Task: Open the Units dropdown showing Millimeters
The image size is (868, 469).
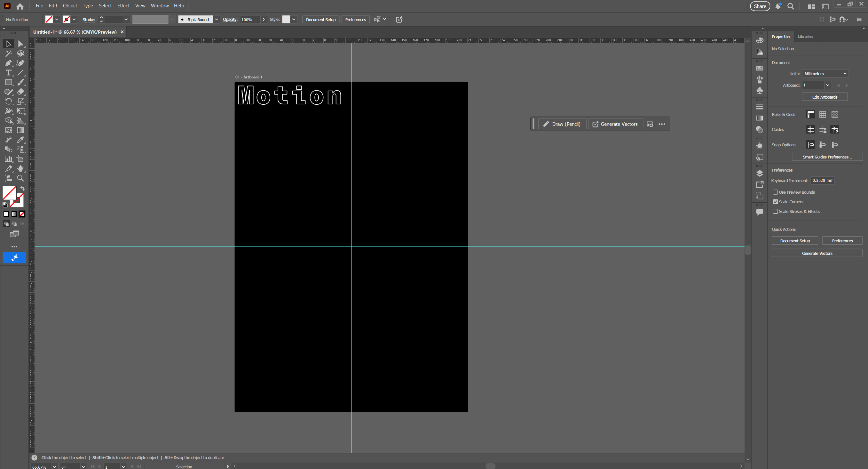Action: 825,74
